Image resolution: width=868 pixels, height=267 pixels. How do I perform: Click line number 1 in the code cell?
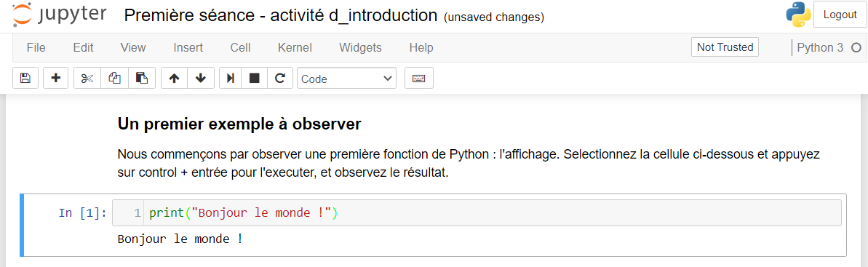coord(138,213)
